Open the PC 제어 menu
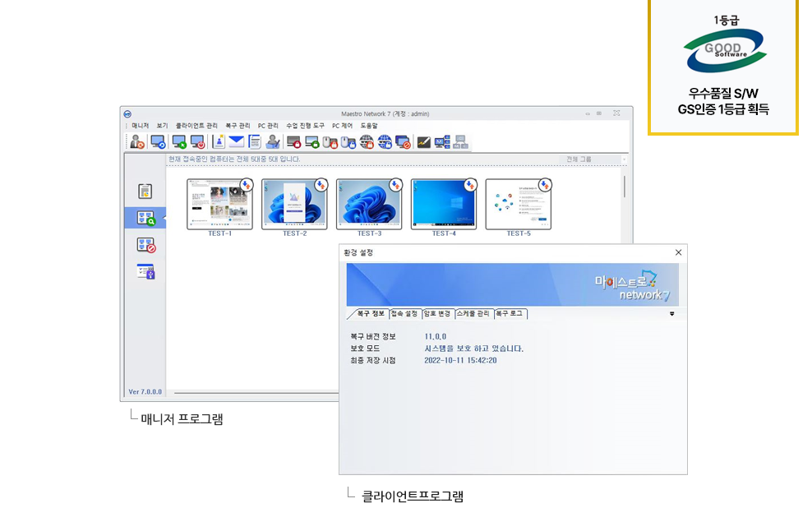812x531 pixels. 342,126
